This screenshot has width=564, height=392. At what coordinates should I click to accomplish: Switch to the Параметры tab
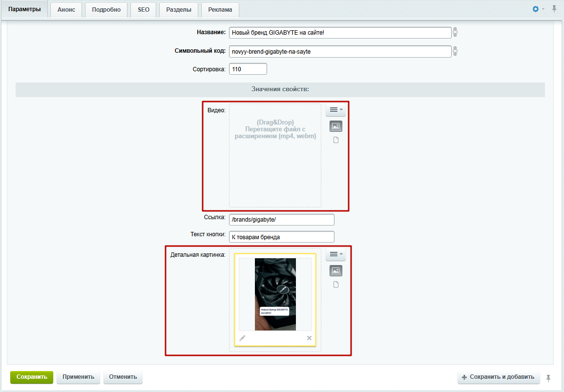click(24, 9)
